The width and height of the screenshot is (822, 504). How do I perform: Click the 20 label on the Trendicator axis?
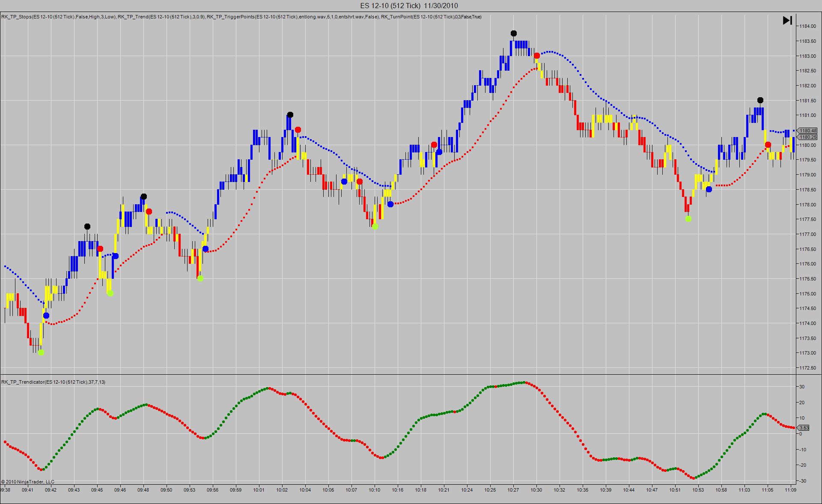tap(802, 403)
